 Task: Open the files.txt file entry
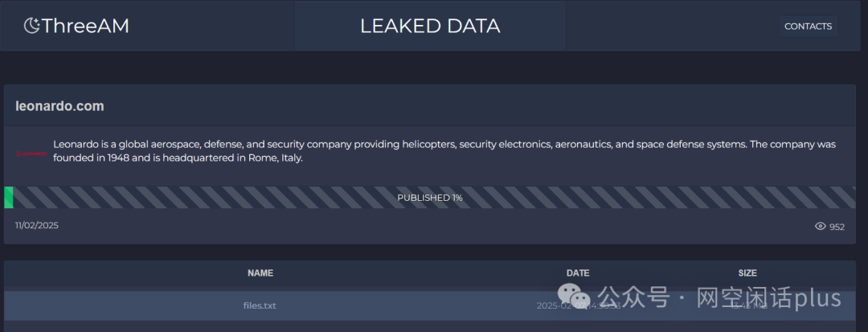[260, 305]
